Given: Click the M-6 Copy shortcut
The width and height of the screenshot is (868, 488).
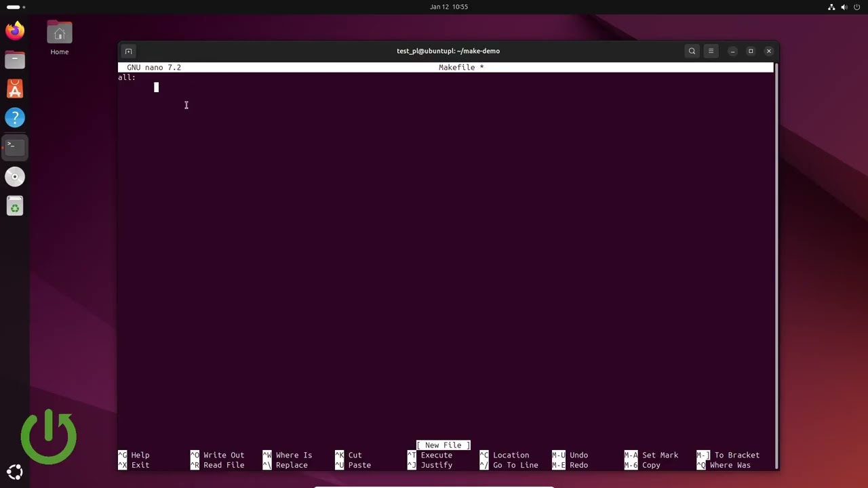Looking at the screenshot, I should point(642,465).
